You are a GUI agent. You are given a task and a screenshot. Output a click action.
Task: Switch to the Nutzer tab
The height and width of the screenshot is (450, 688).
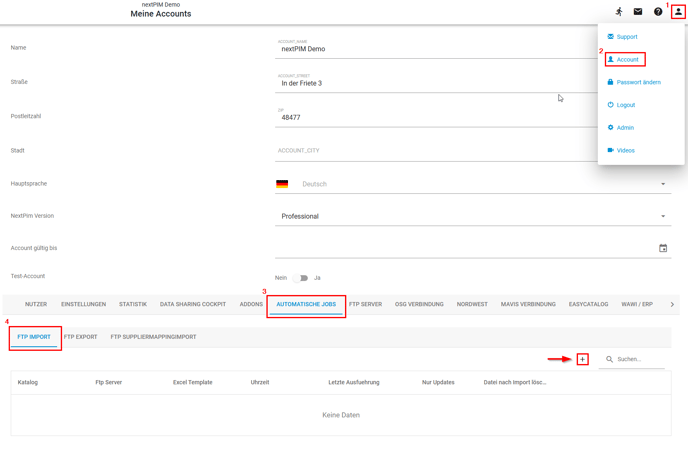(36, 304)
